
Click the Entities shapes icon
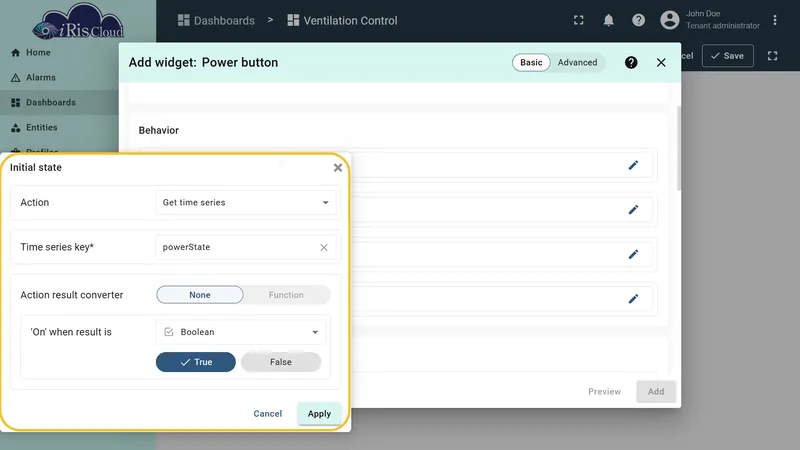15,128
